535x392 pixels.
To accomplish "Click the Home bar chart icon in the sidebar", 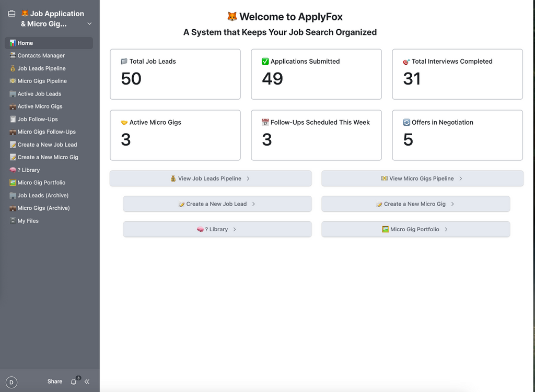I will (13, 43).
